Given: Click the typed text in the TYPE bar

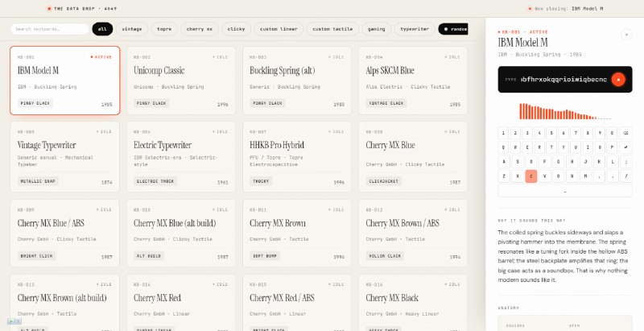Looking at the screenshot, I should tap(563, 79).
